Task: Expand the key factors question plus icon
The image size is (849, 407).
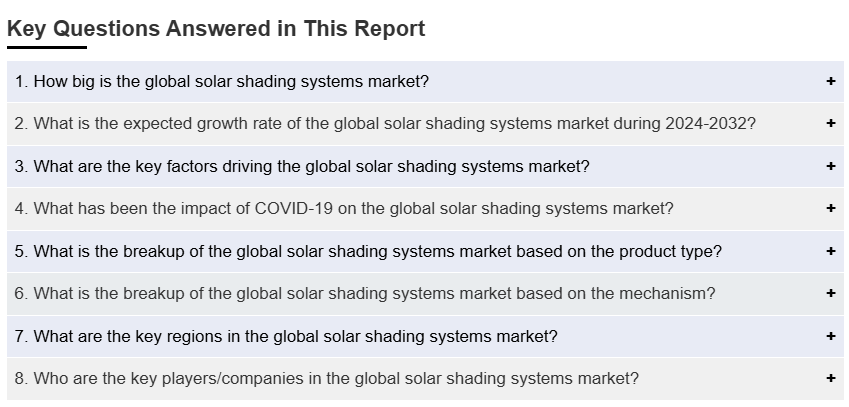Action: (831, 166)
